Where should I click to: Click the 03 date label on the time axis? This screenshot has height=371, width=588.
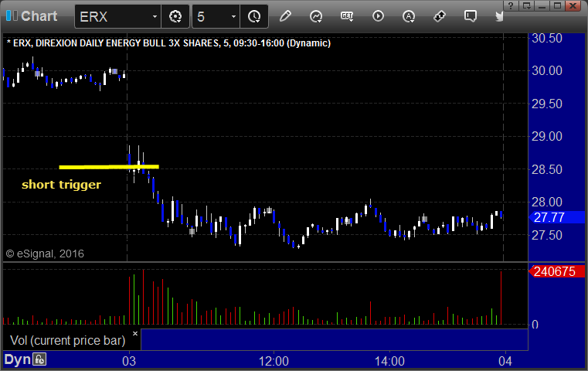click(x=129, y=361)
